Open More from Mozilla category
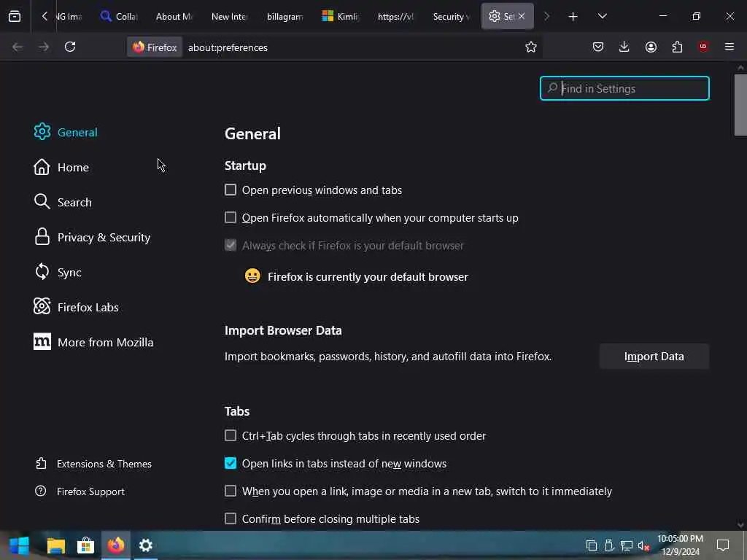 coord(93,342)
